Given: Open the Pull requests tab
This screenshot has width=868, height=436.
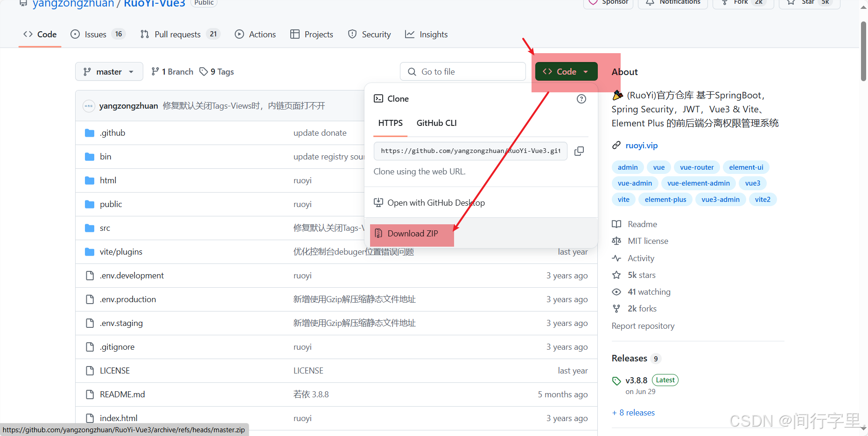Looking at the screenshot, I should click(180, 35).
